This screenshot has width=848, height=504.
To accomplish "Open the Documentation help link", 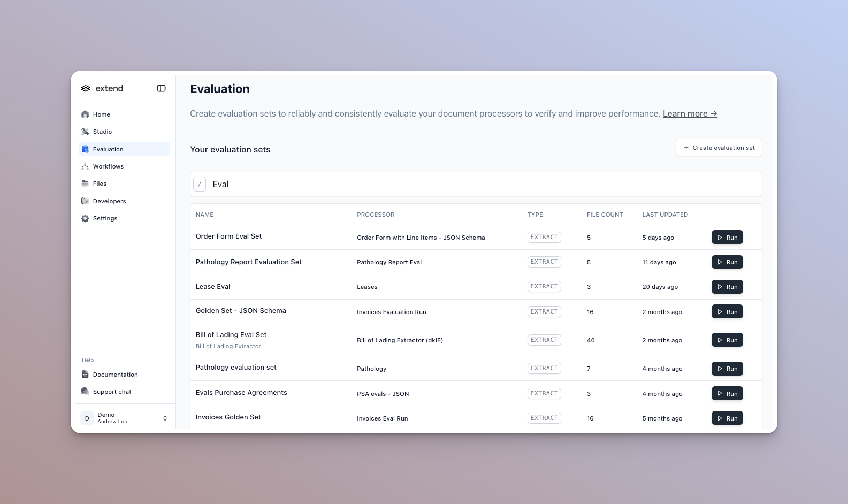I will tap(124, 375).
